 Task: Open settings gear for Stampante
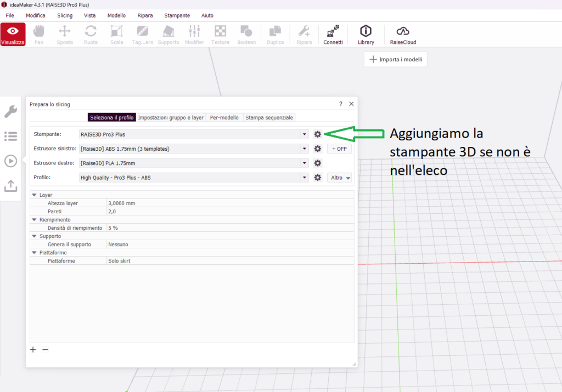click(318, 134)
